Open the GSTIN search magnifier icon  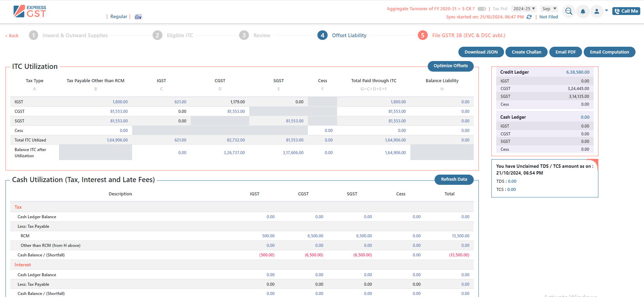569,11
